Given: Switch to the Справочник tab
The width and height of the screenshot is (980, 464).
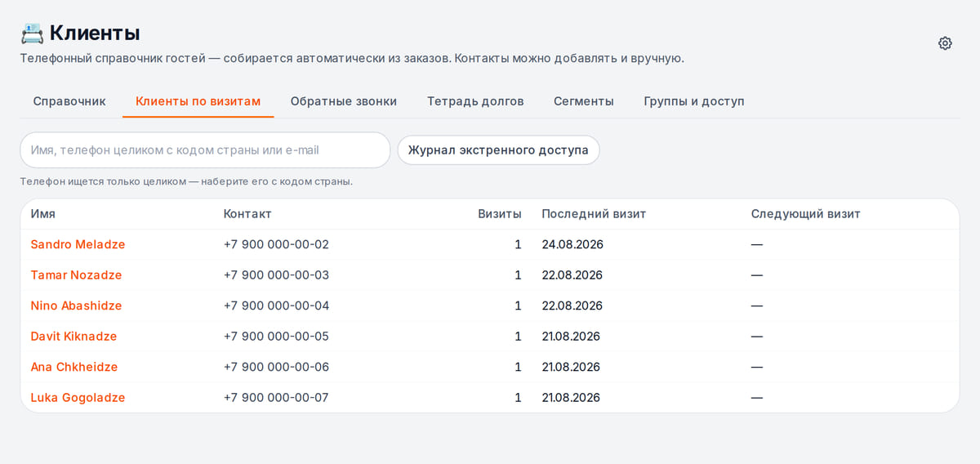Looking at the screenshot, I should (69, 101).
